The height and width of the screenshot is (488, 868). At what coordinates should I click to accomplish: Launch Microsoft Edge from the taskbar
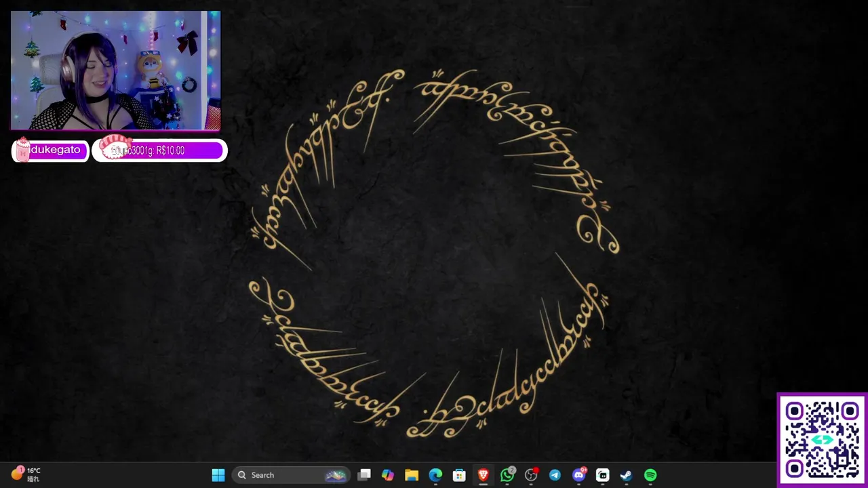(435, 475)
